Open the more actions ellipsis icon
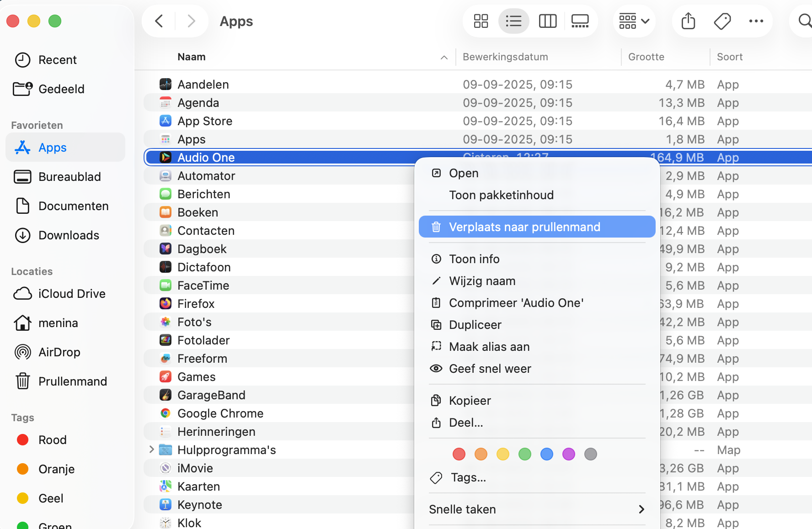The height and width of the screenshot is (529, 812). (x=756, y=21)
